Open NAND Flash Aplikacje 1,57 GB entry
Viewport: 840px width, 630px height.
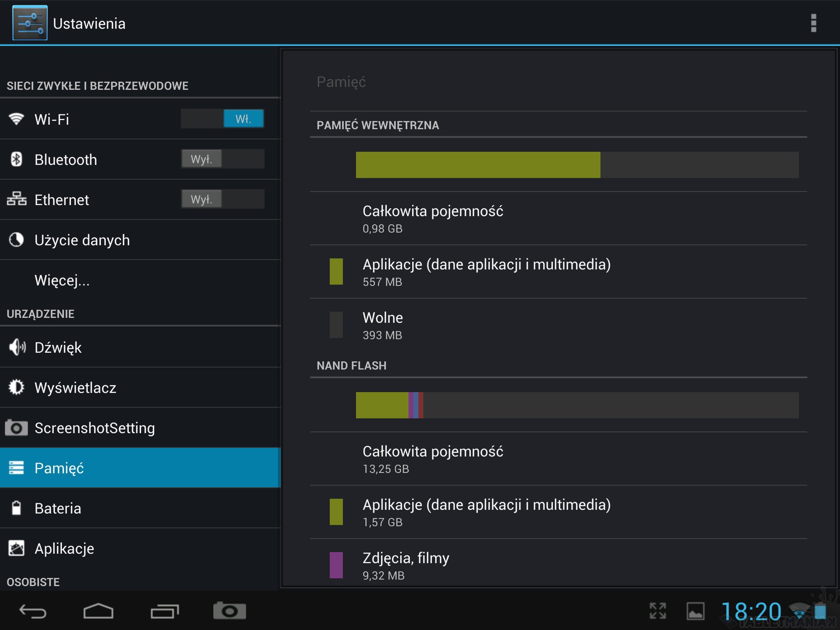(486, 512)
